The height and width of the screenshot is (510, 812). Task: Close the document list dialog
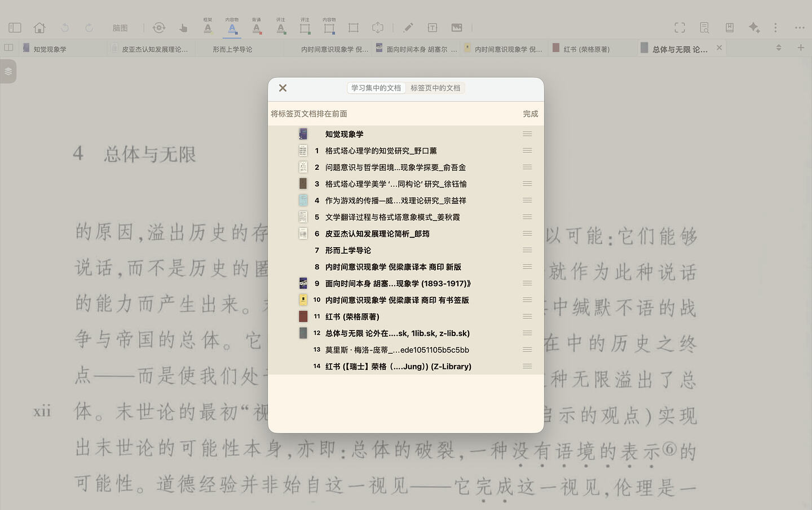[x=283, y=88]
